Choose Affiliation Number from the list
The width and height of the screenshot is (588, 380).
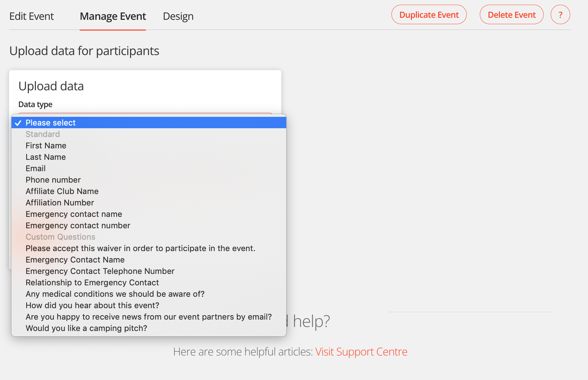(x=60, y=203)
